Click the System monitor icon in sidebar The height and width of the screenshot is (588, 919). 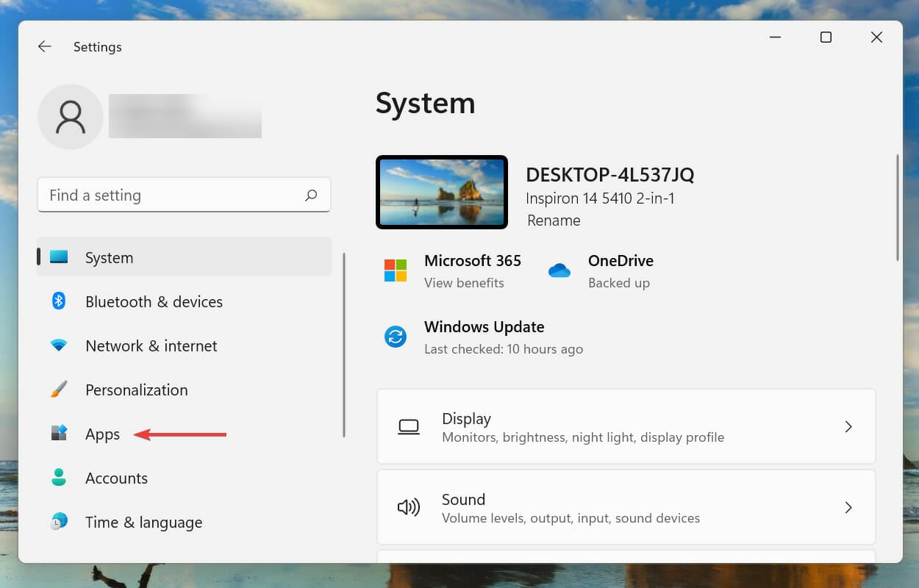click(x=59, y=257)
